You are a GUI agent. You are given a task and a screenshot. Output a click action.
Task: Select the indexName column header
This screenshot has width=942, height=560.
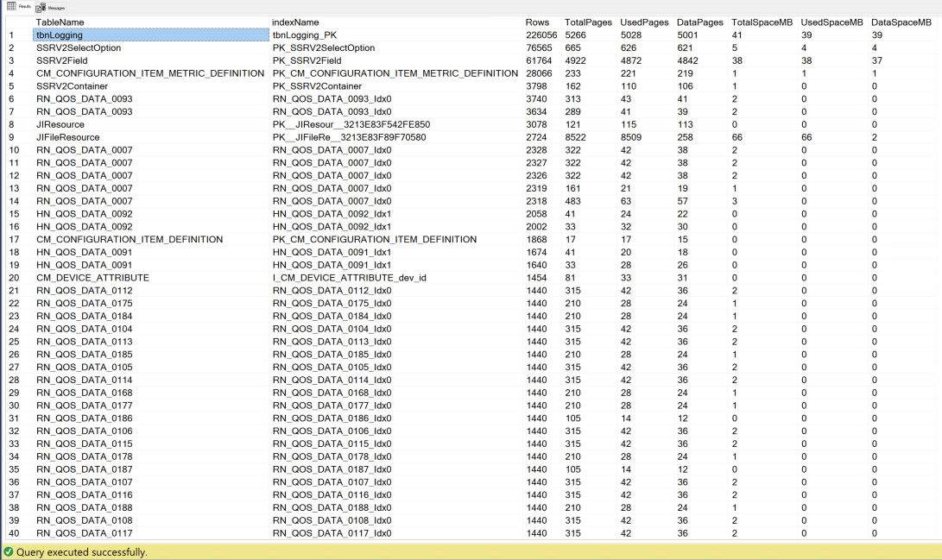pyautogui.click(x=295, y=22)
